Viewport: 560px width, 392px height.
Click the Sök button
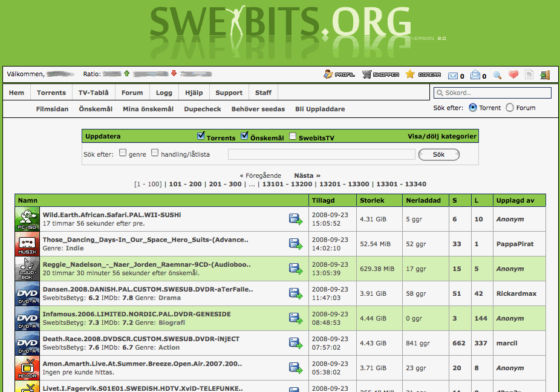[x=438, y=154]
